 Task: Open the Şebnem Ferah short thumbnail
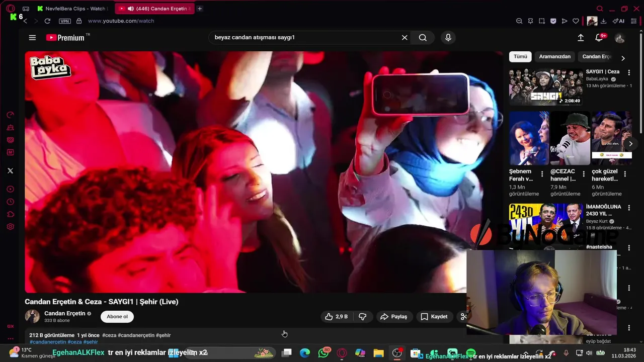click(529, 138)
